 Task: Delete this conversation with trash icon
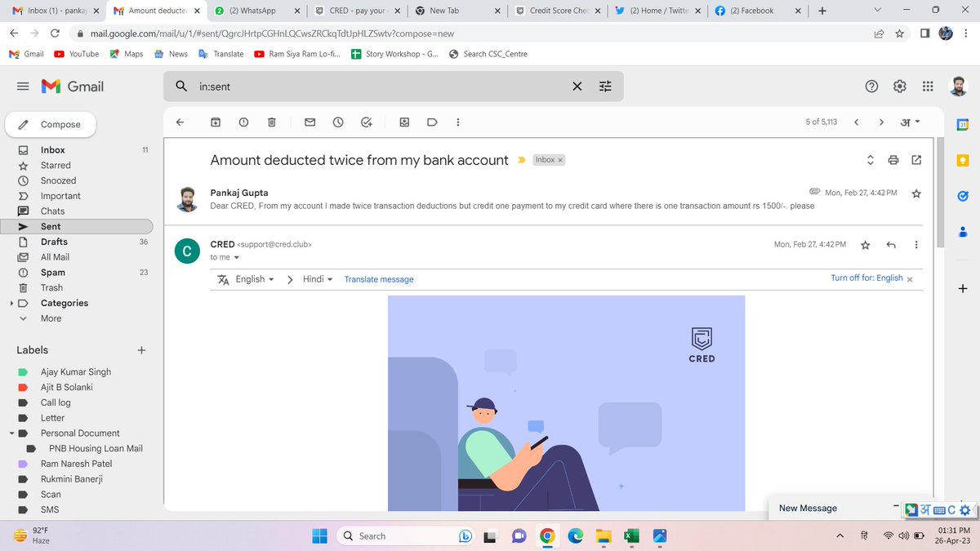[x=272, y=122]
